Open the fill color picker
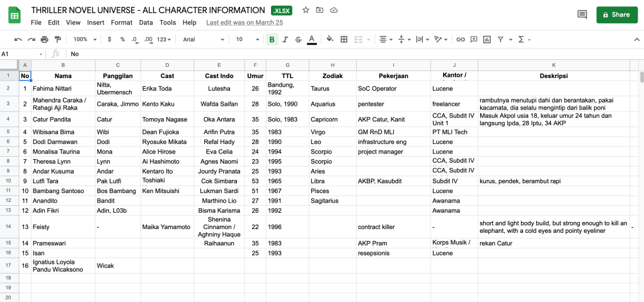 click(330, 39)
